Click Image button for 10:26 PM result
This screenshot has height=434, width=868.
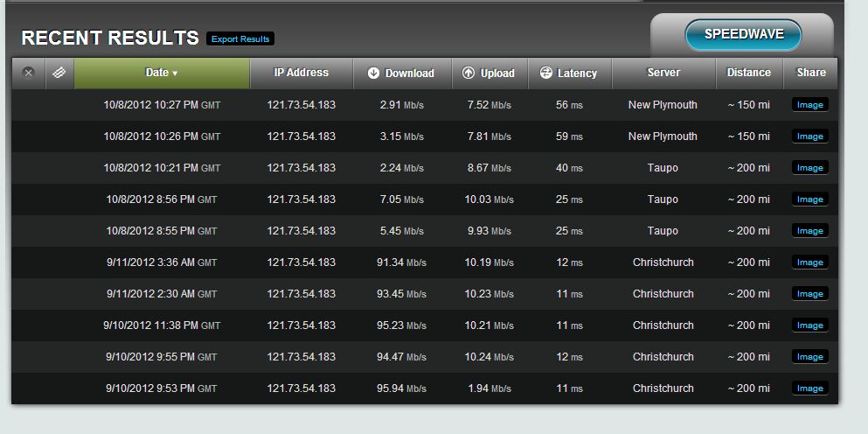pyautogui.click(x=810, y=136)
